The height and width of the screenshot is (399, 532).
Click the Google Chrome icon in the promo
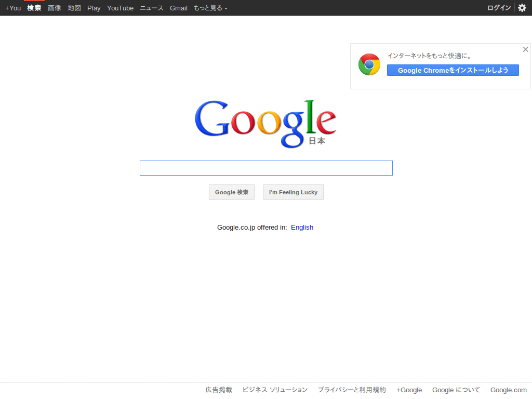click(369, 64)
